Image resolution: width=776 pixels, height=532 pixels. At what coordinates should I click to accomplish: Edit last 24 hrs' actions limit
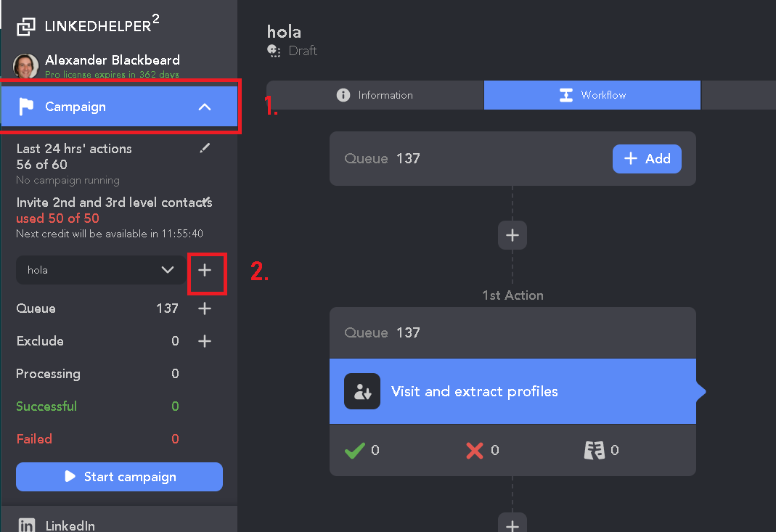(205, 148)
